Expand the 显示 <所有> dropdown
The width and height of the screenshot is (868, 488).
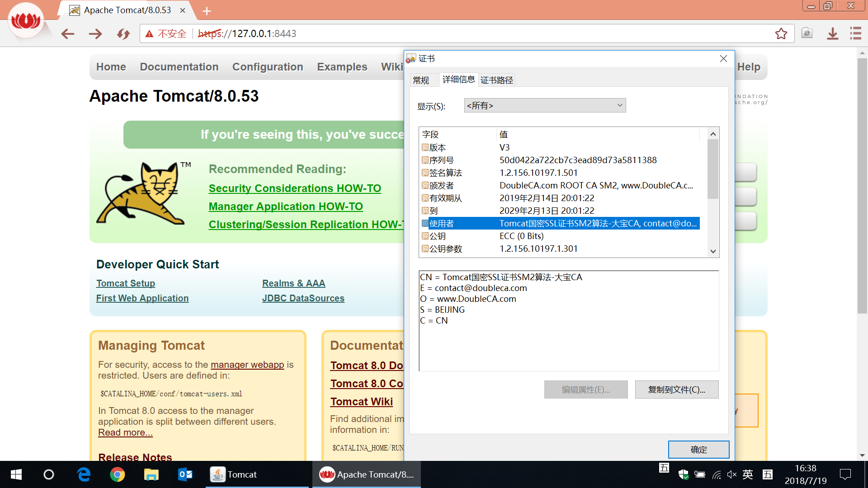click(545, 106)
